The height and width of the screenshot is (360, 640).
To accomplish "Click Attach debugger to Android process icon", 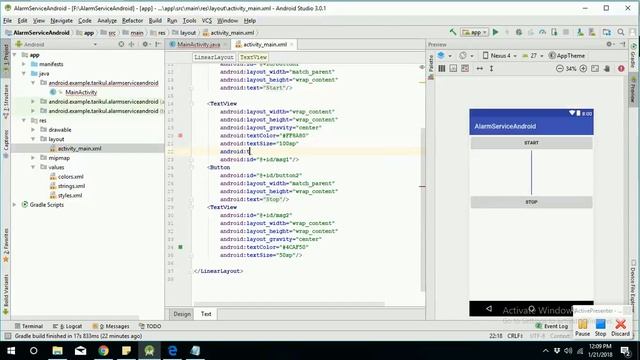I will 554,32.
